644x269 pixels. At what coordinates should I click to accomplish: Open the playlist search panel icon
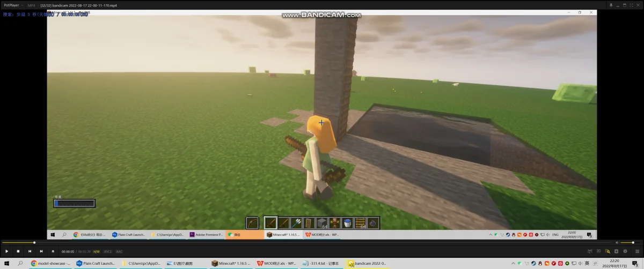click(608, 251)
